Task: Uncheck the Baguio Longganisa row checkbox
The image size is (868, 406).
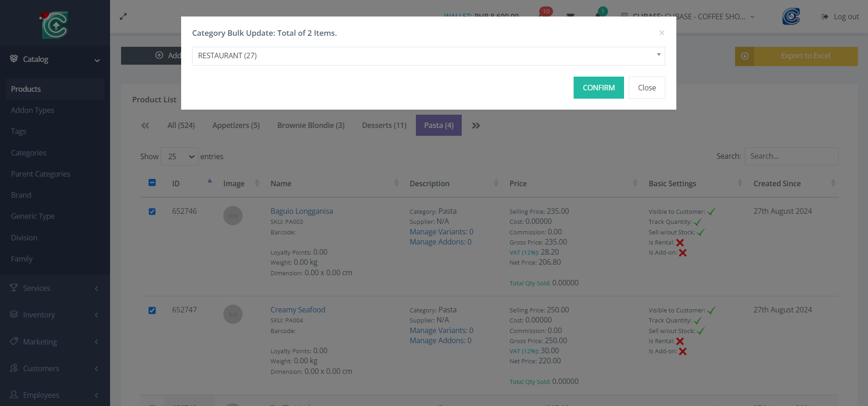Action: pyautogui.click(x=152, y=211)
